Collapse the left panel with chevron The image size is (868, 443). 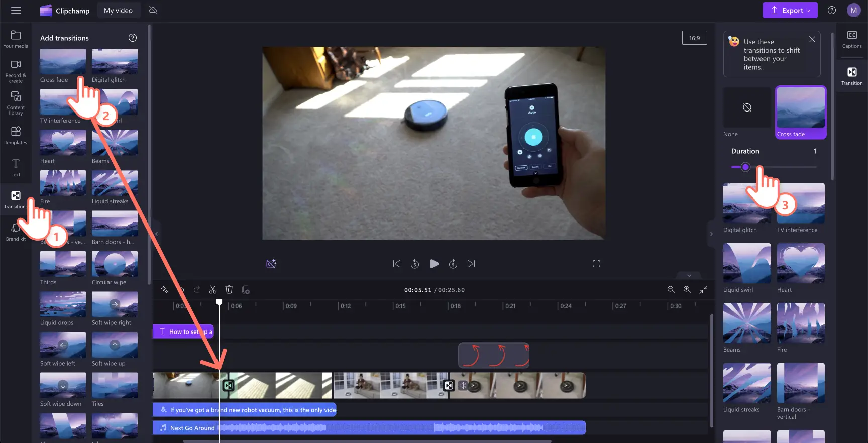[x=156, y=234]
